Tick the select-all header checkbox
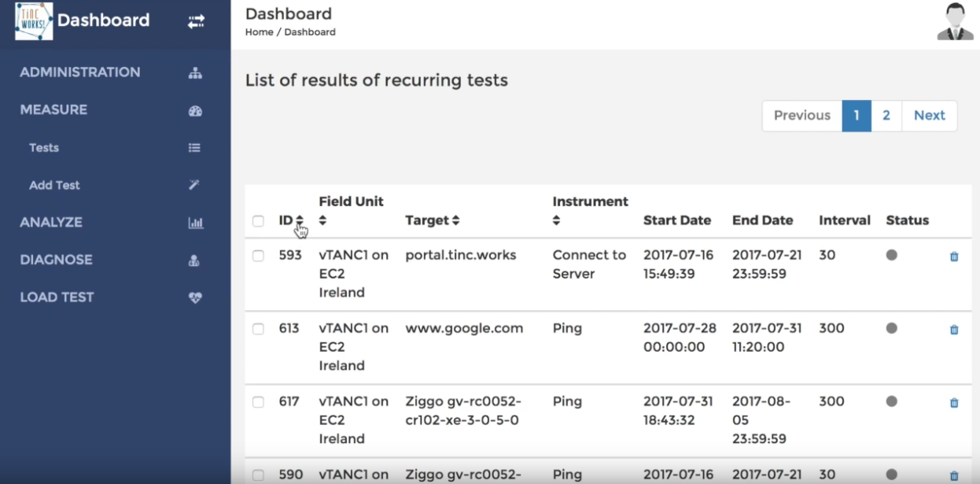This screenshot has height=484, width=980. pos(258,221)
